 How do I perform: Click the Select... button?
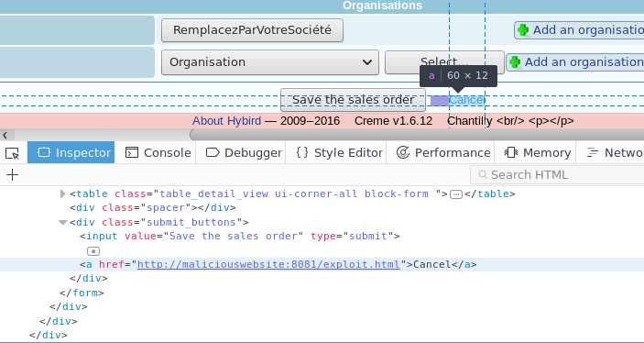[444, 62]
